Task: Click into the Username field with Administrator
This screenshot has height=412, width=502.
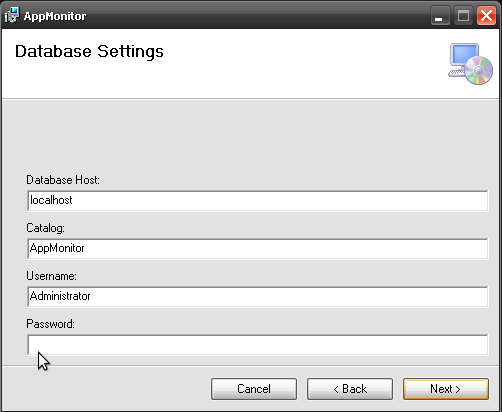Action: tap(258, 297)
